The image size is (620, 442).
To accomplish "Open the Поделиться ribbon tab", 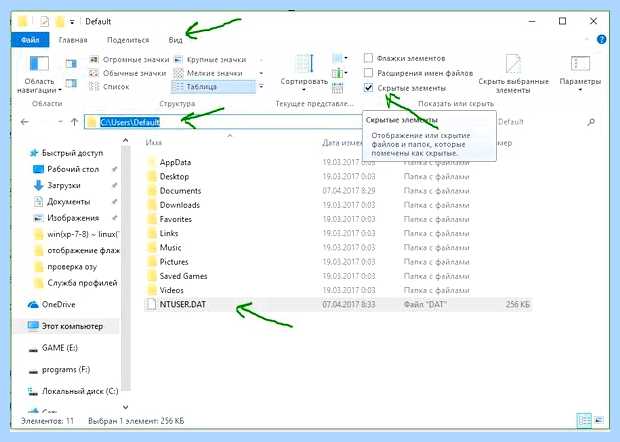I will [x=128, y=40].
